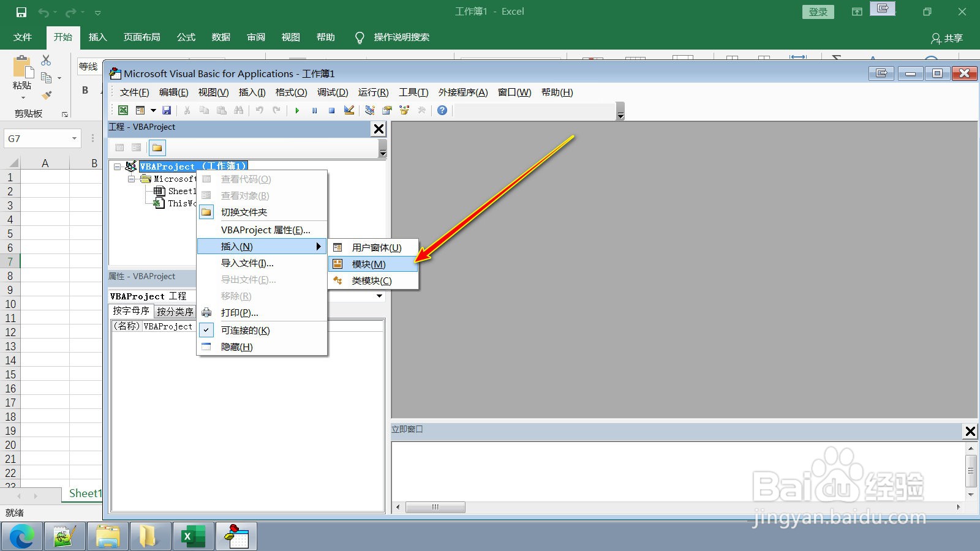Save the workbook via VBA toolbar
Viewport: 980px width, 551px height.
click(x=167, y=110)
